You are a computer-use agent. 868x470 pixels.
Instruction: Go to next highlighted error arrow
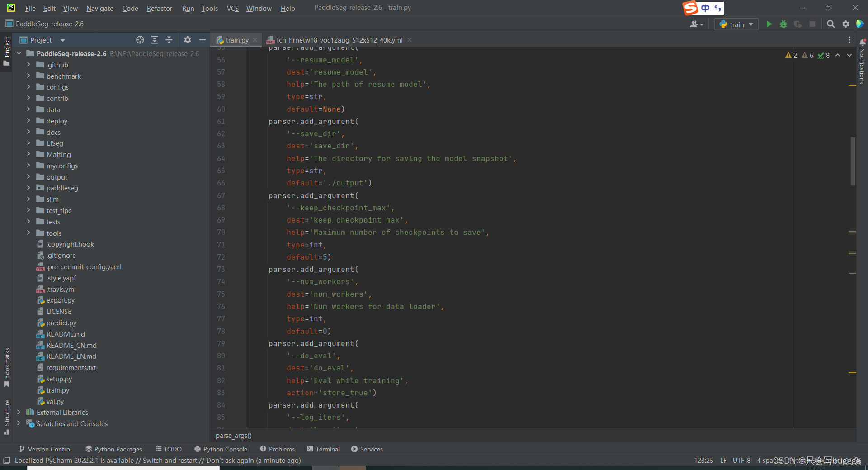(849, 55)
